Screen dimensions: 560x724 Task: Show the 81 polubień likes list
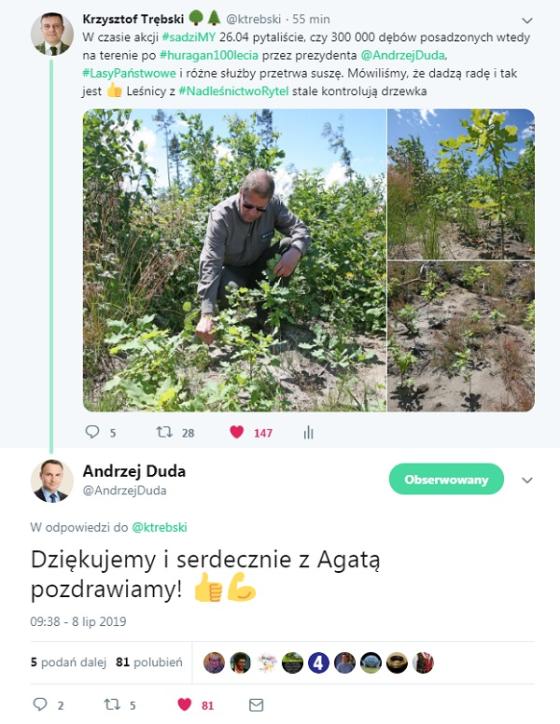coord(149,662)
